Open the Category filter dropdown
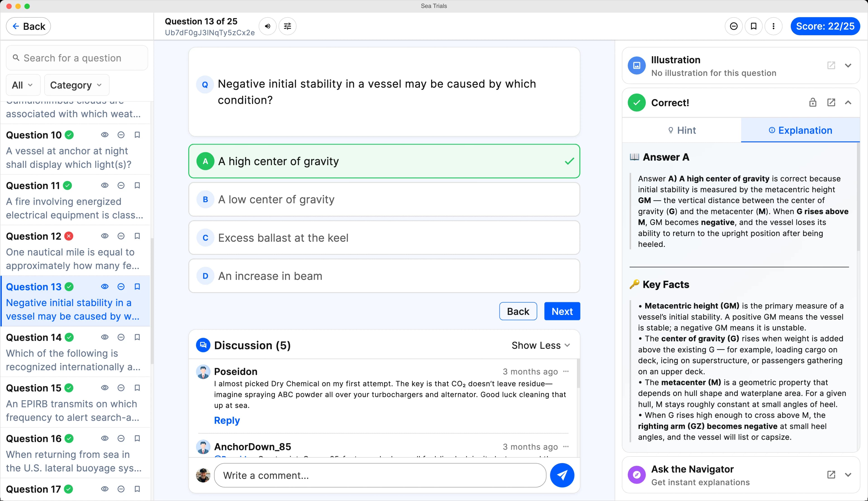The image size is (868, 501). [x=77, y=85]
